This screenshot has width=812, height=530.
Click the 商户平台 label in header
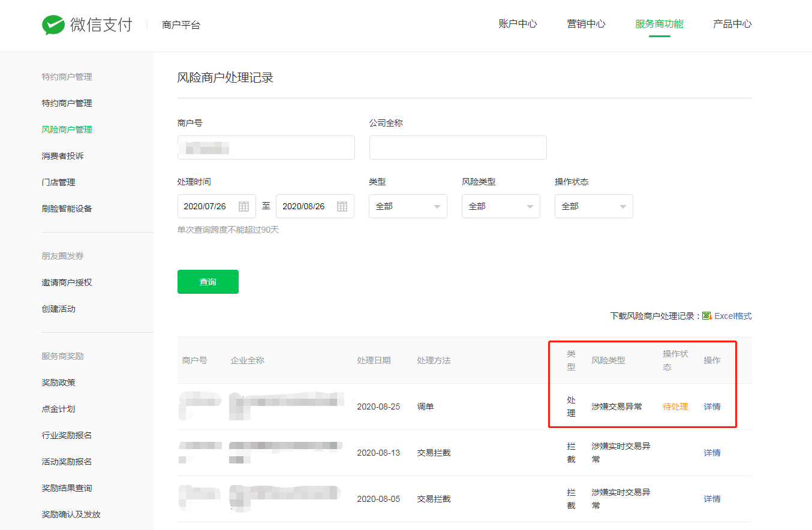click(x=181, y=25)
